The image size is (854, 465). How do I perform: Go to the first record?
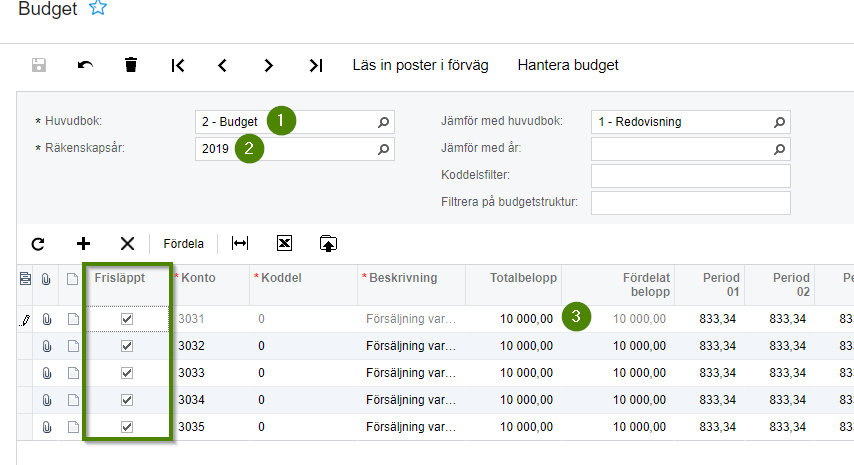tap(177, 65)
